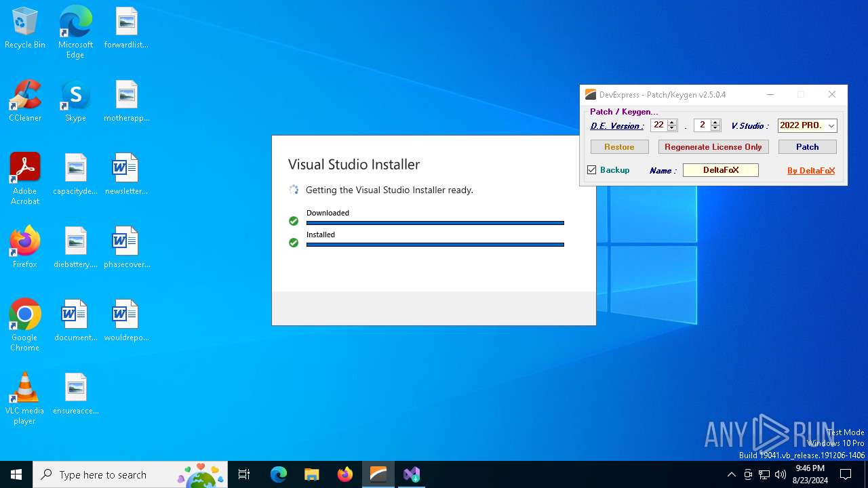Increase the D.E. major version number
Image resolution: width=868 pixels, height=488 pixels.
click(x=672, y=123)
